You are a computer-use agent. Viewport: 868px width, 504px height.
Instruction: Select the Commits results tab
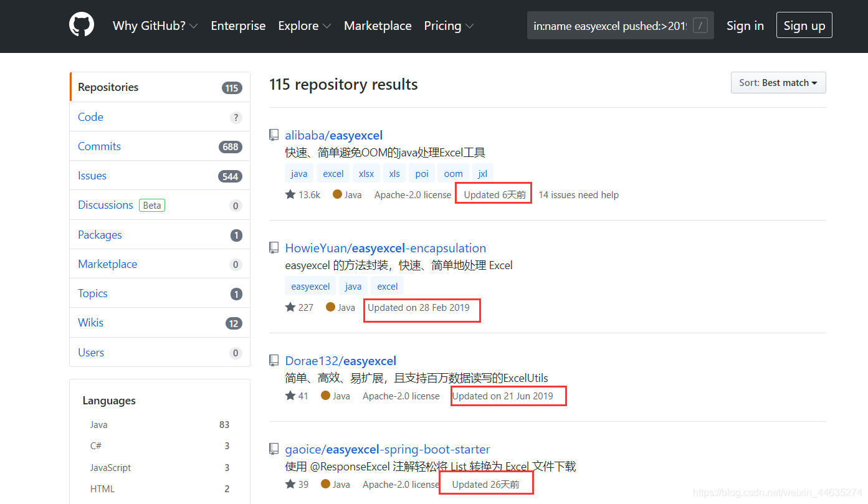point(160,146)
